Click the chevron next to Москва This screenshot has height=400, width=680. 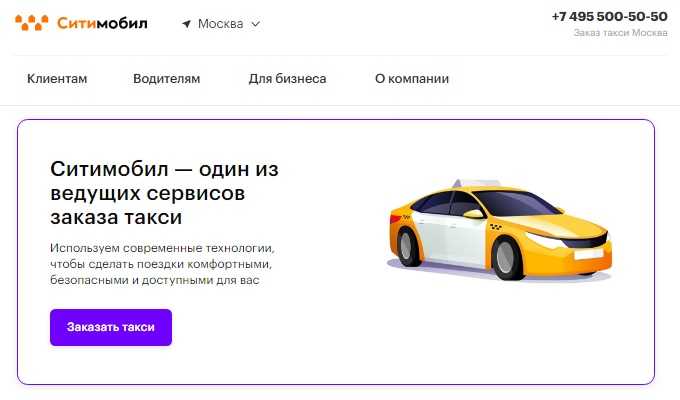pos(255,24)
